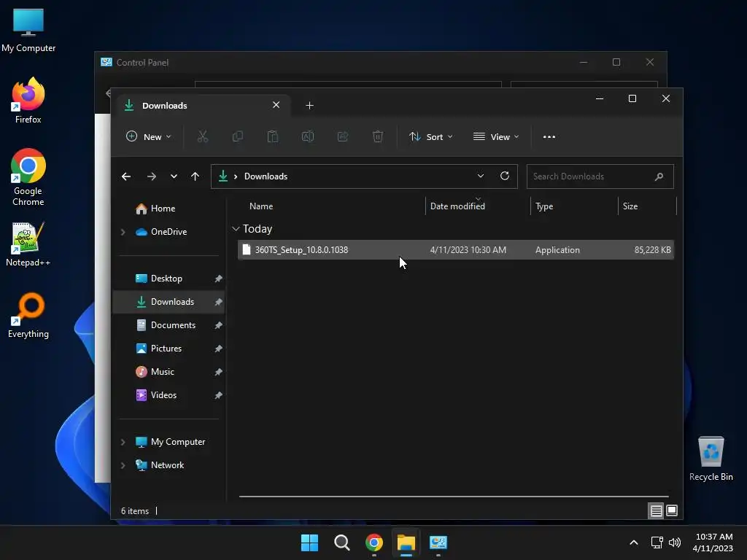Open the See more ellipsis menu
747x560 pixels.
[x=549, y=136]
